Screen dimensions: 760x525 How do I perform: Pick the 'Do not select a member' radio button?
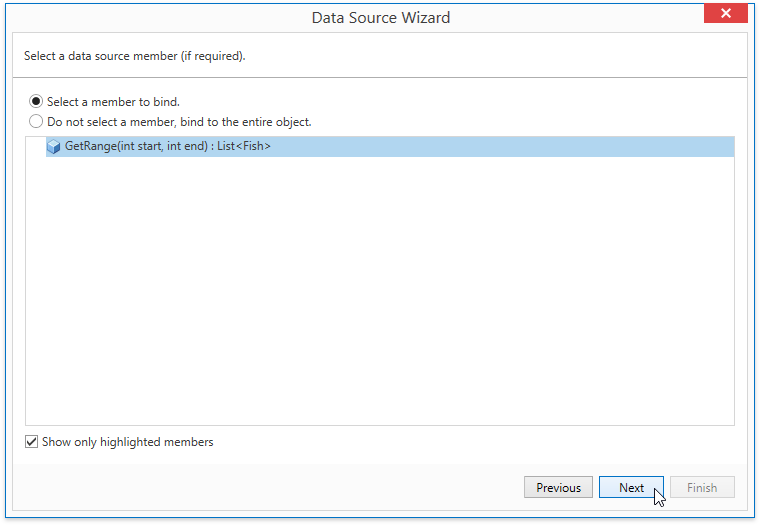(x=36, y=121)
